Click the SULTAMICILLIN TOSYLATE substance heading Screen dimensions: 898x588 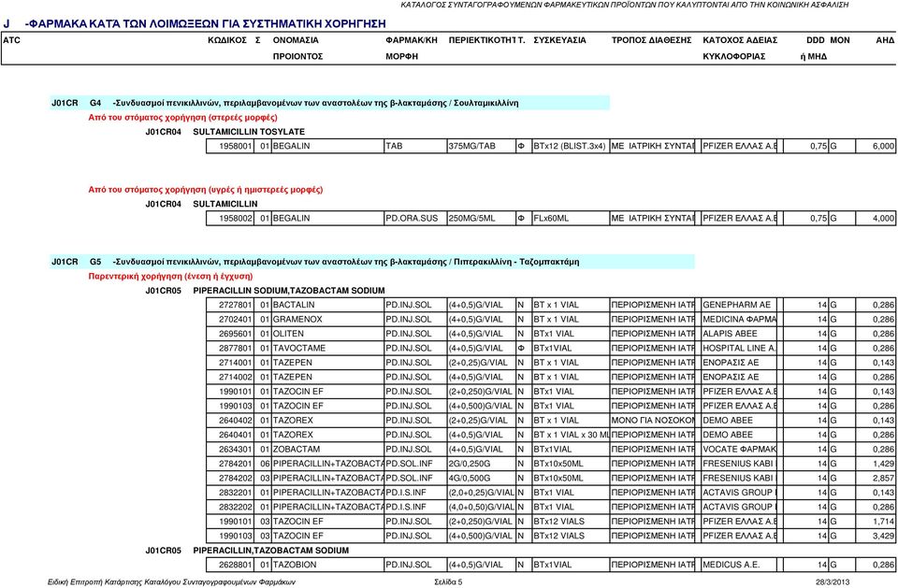[249, 132]
